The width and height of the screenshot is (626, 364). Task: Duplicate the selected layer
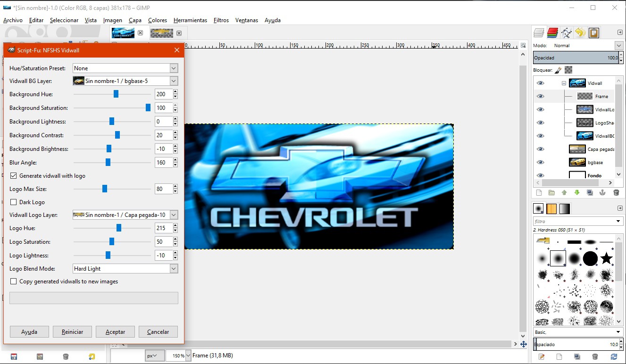point(590,192)
